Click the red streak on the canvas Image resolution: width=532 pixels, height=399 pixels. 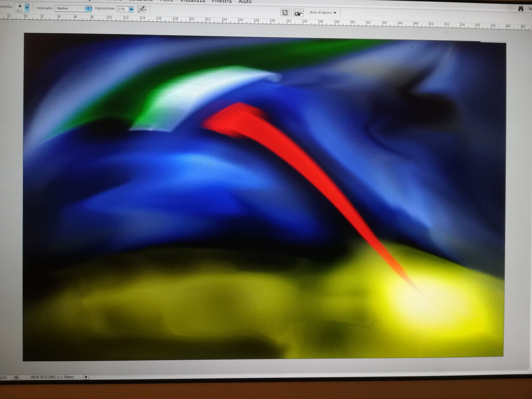(301, 161)
